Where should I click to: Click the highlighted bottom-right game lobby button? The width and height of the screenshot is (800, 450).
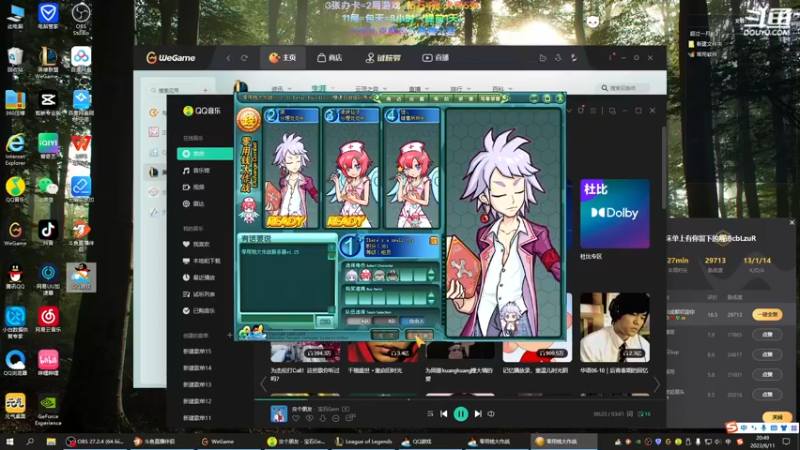(x=419, y=335)
